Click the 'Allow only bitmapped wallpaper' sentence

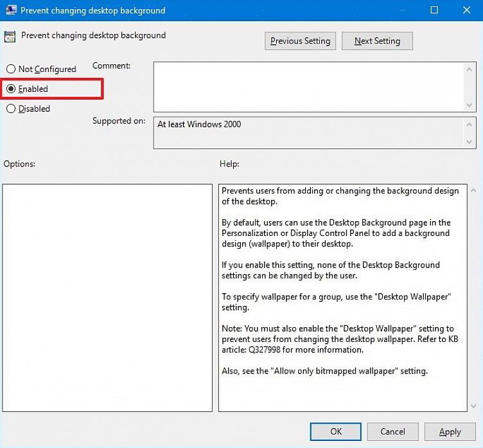coord(324,371)
